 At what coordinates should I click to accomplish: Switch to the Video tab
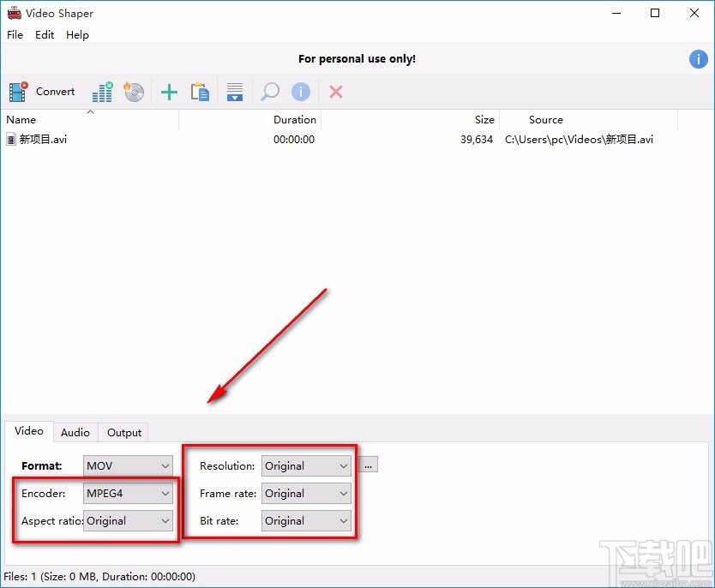coord(29,431)
